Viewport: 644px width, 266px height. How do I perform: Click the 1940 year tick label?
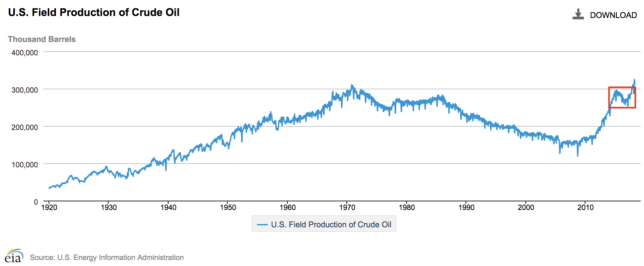tap(168, 207)
